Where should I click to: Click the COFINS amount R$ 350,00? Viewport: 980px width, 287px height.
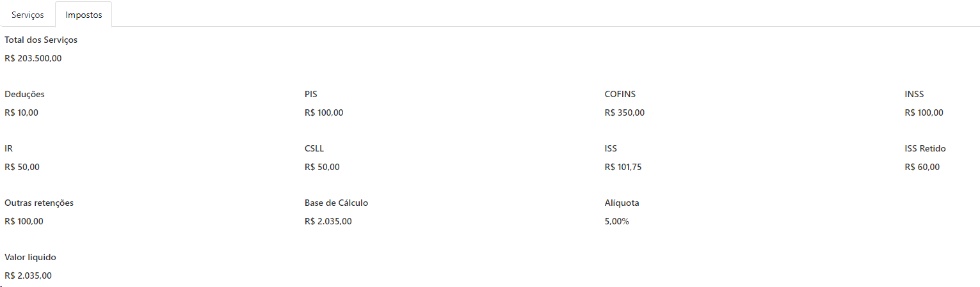tap(624, 113)
